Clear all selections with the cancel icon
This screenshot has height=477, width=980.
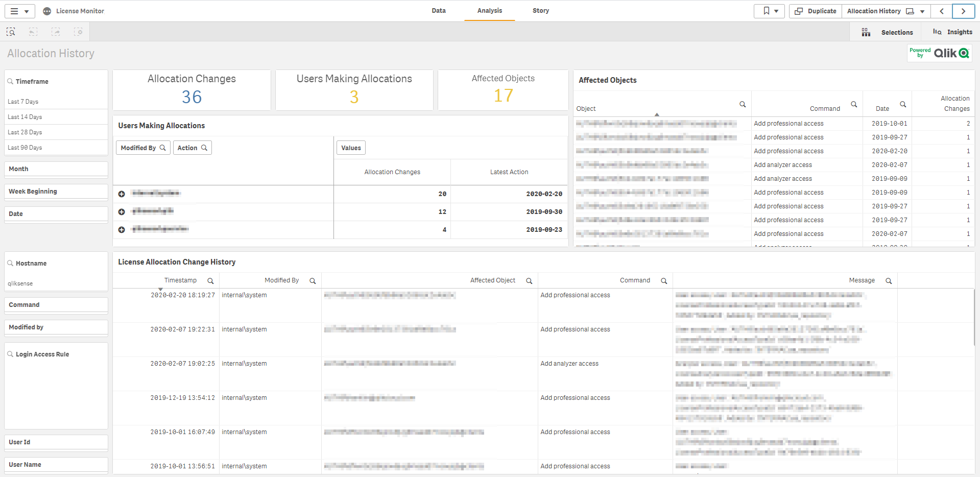79,31
